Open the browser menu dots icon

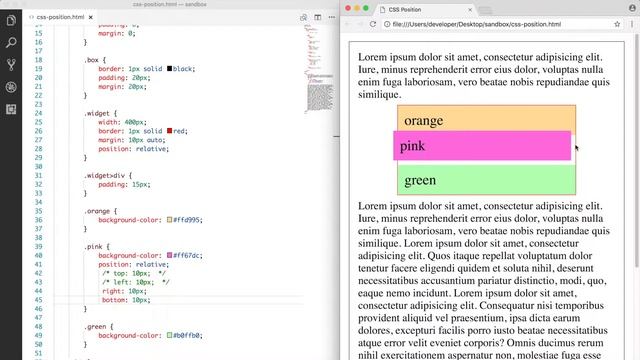pyautogui.click(x=632, y=24)
